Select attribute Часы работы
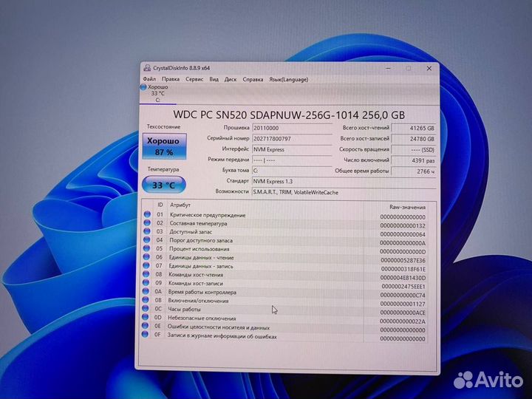532x399 pixels. (x=184, y=309)
